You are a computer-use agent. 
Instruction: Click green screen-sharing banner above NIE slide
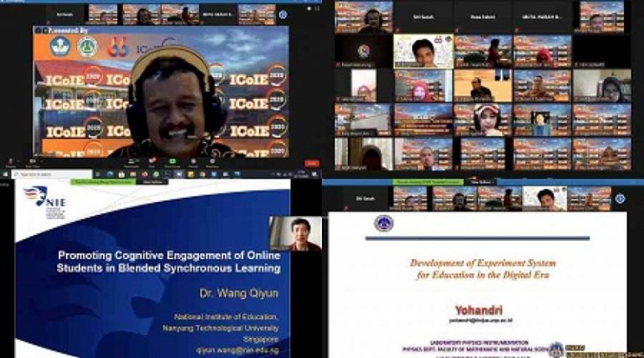(103, 182)
